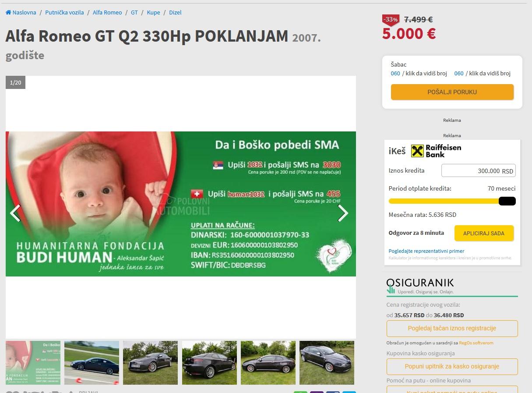Screen dimensions: 532x393
Task: Open the Putnička vozila breadcrumb
Action: 64,13
